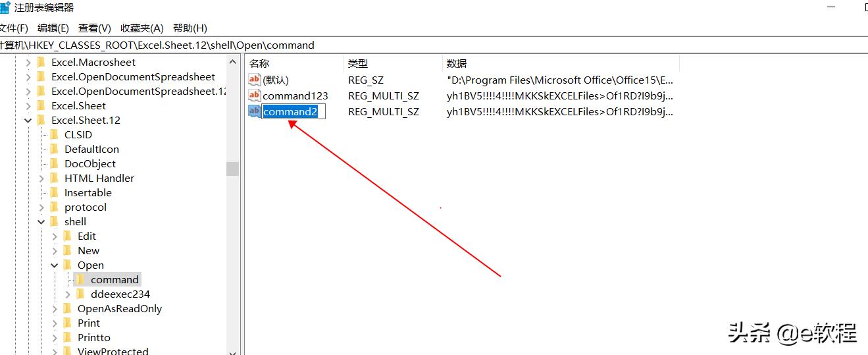Select the CLSID folder icon
868x355 pixels.
(55, 134)
